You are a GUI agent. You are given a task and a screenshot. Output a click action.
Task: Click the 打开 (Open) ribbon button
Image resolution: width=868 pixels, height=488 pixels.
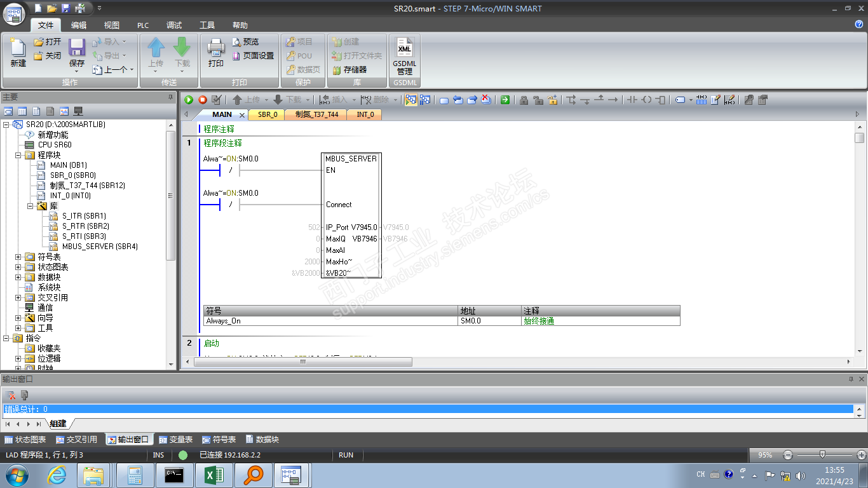[x=48, y=42]
